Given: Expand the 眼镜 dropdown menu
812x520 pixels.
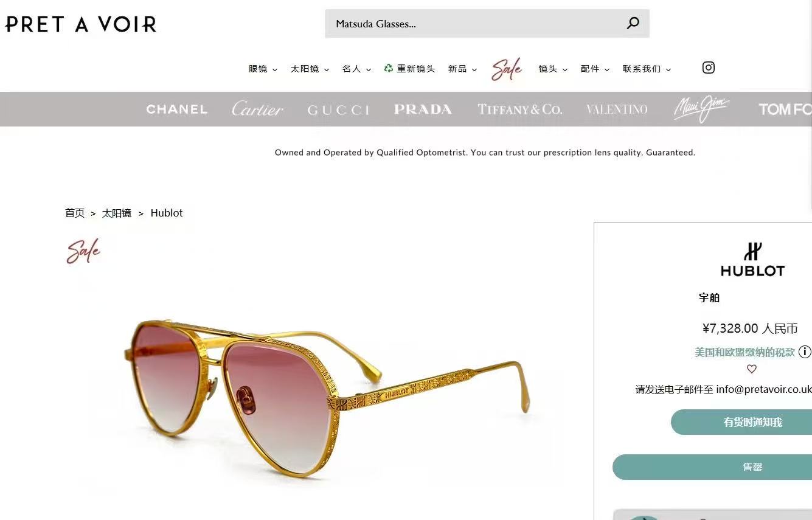Looking at the screenshot, I should coord(263,69).
